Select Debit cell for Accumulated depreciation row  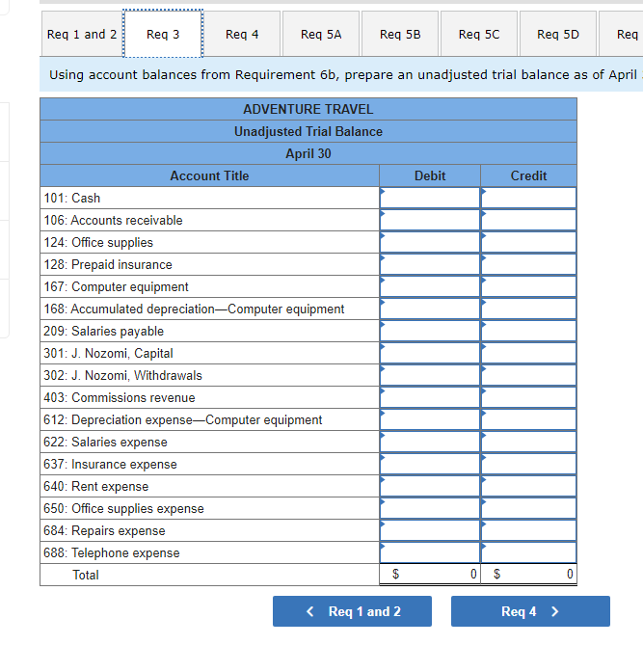tap(430, 309)
